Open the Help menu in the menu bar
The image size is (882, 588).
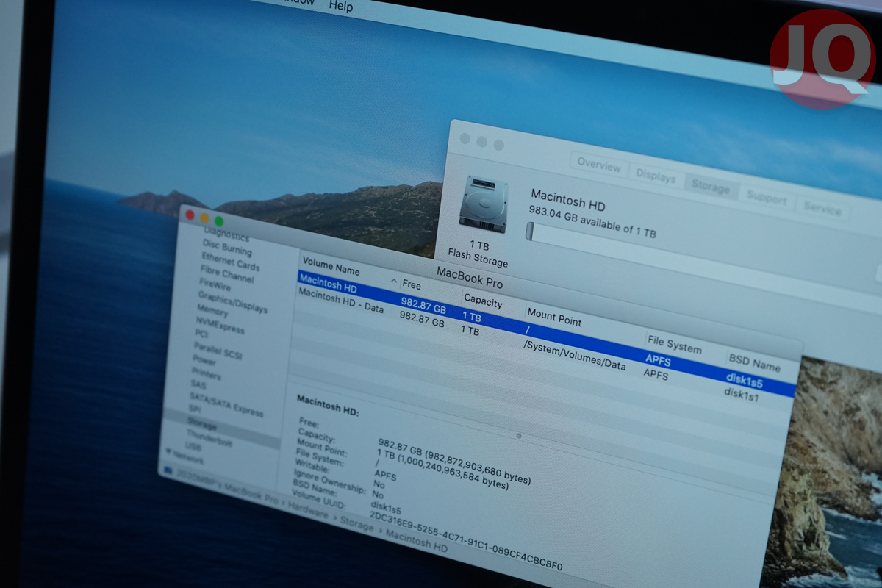pyautogui.click(x=341, y=5)
